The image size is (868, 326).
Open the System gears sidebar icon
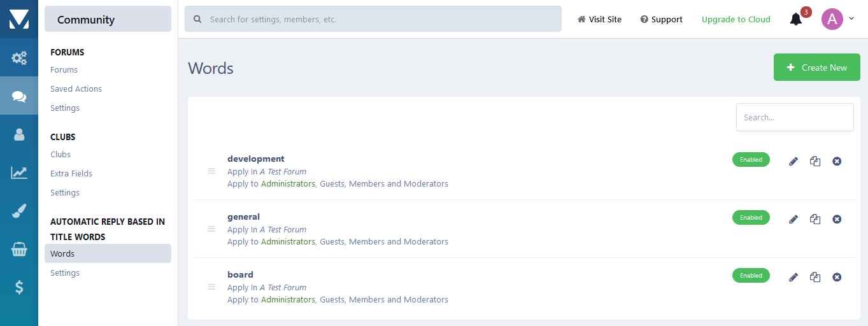pos(19,59)
